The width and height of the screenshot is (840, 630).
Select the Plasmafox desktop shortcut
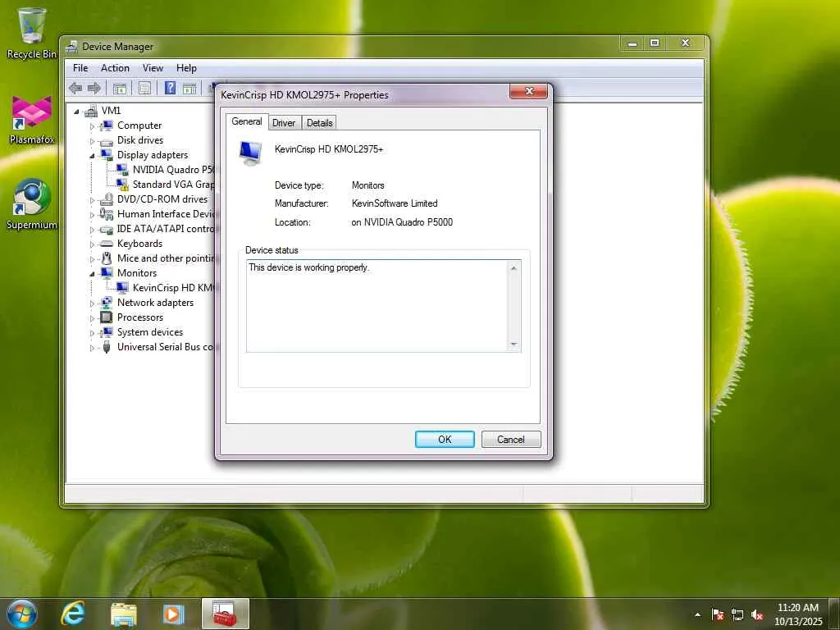point(32,121)
